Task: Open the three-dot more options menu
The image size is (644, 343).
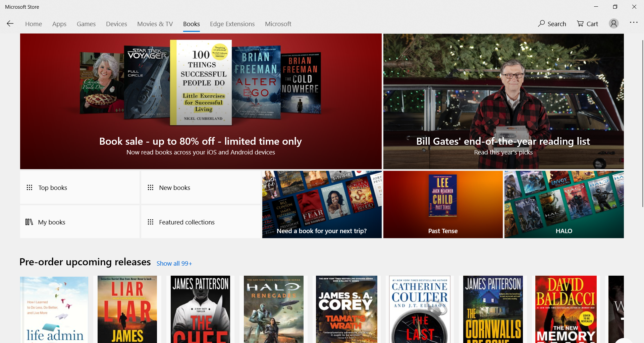Action: point(634,22)
